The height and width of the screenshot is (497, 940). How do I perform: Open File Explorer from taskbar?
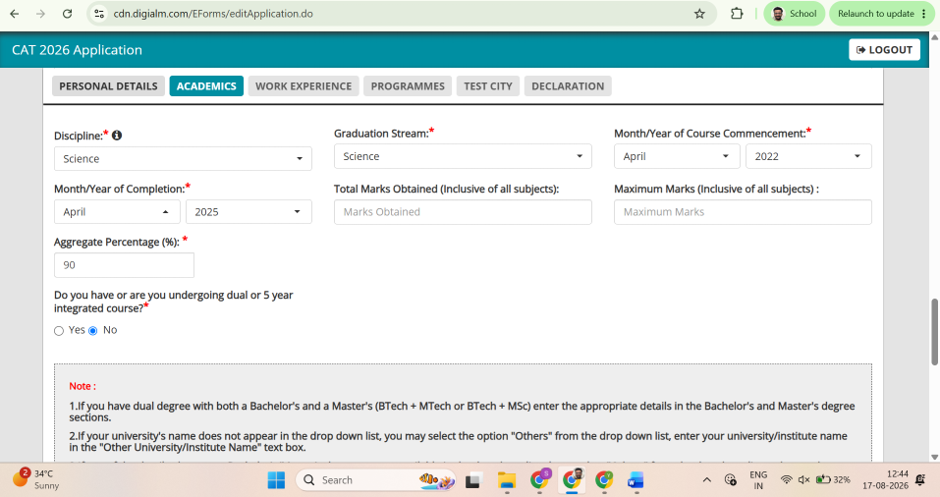click(x=507, y=480)
